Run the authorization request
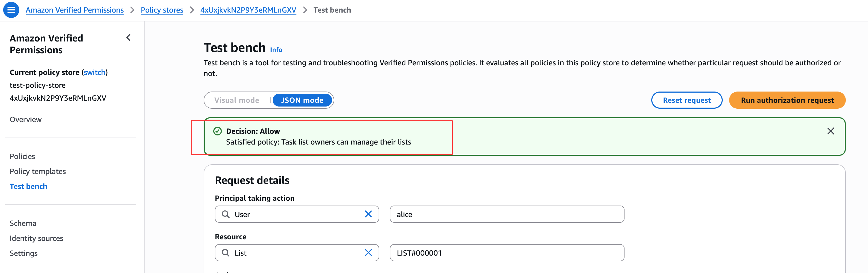 (x=787, y=100)
